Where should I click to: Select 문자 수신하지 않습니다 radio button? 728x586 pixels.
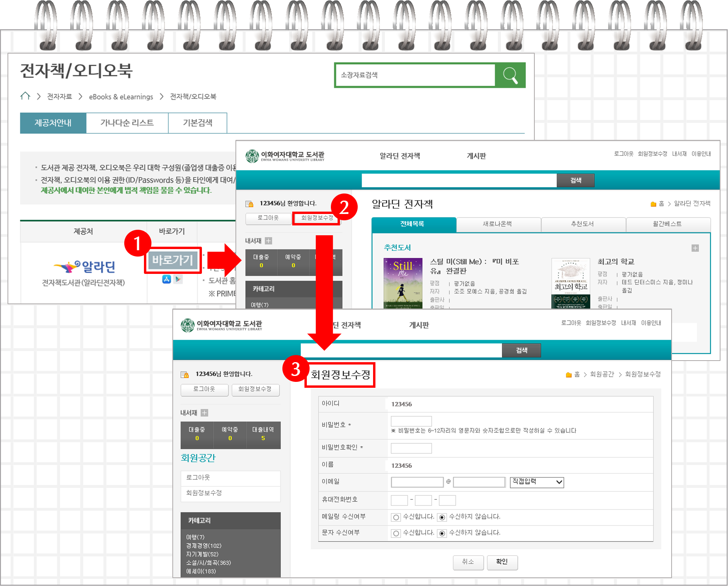(442, 533)
